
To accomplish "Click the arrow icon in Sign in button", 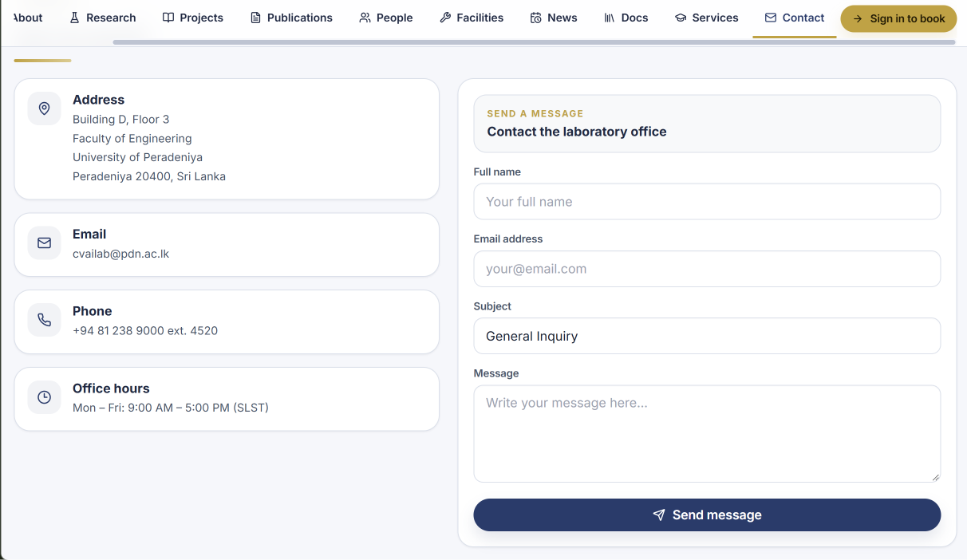I will click(x=858, y=18).
